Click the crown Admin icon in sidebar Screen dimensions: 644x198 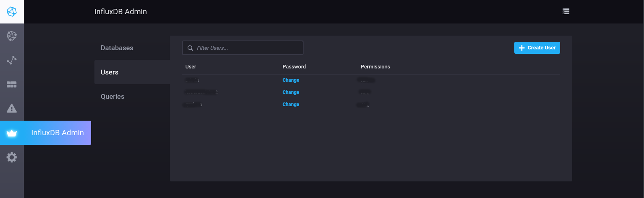[12, 133]
